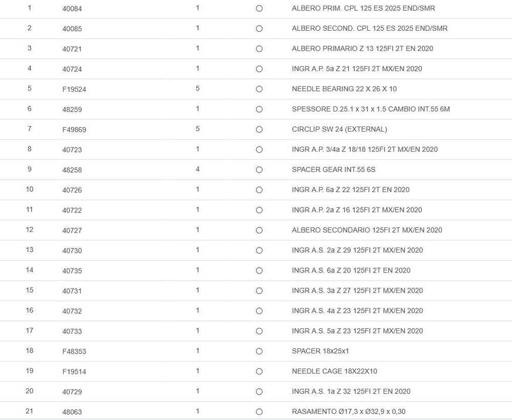Select the radio circle for part 40084
512x420 pixels.
(259, 9)
